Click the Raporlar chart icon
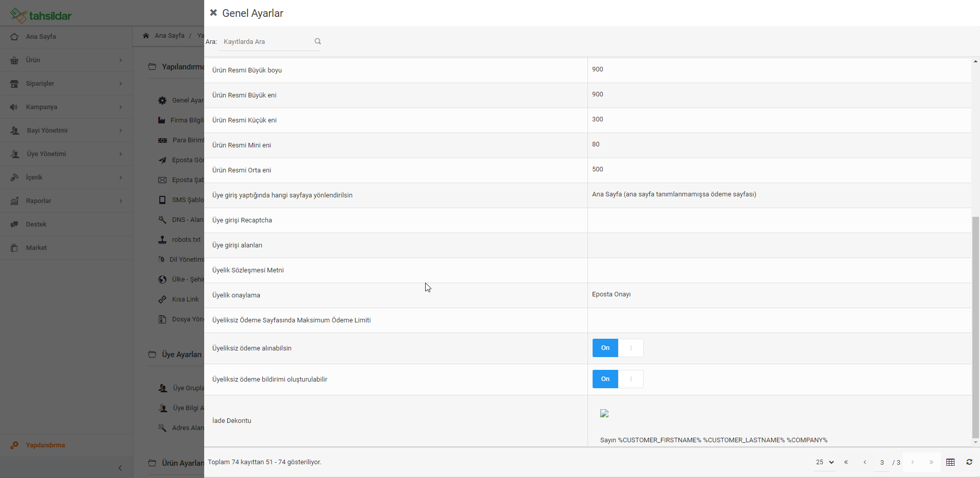 click(14, 201)
